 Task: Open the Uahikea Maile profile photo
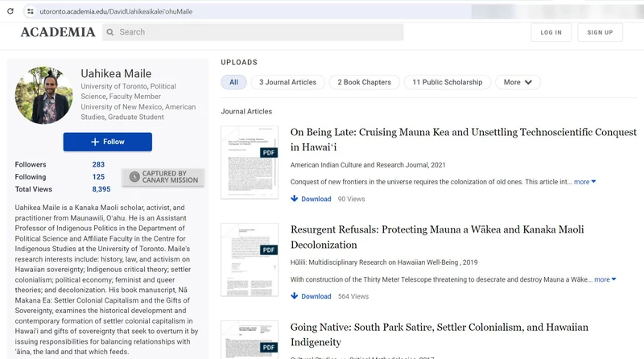[x=44, y=95]
